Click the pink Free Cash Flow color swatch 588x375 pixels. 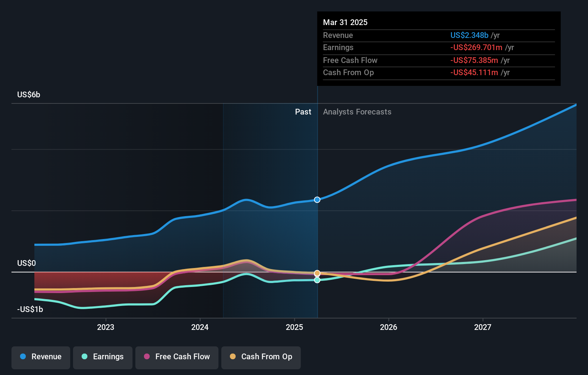point(146,357)
